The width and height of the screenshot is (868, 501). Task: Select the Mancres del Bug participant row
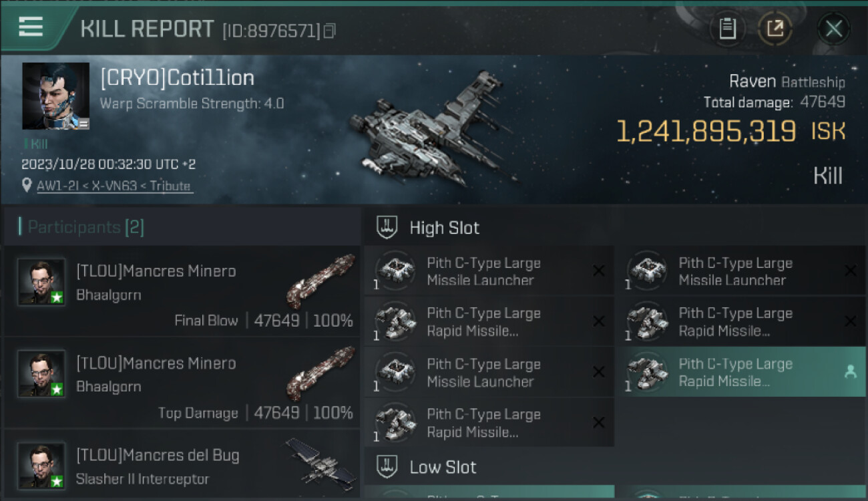[x=182, y=466]
